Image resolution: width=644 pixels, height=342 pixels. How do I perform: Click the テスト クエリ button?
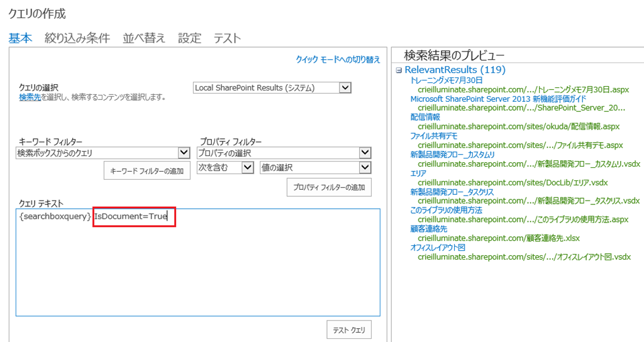tap(349, 329)
